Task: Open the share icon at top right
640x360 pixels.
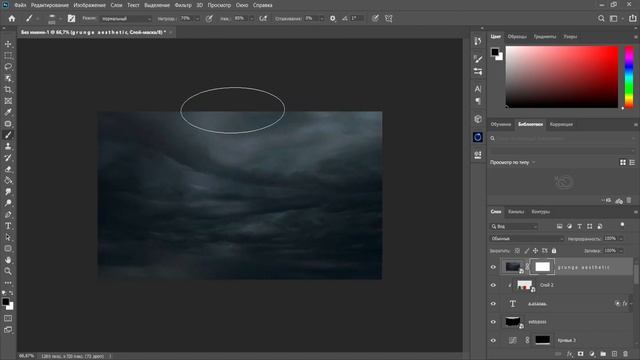Action: click(x=632, y=18)
